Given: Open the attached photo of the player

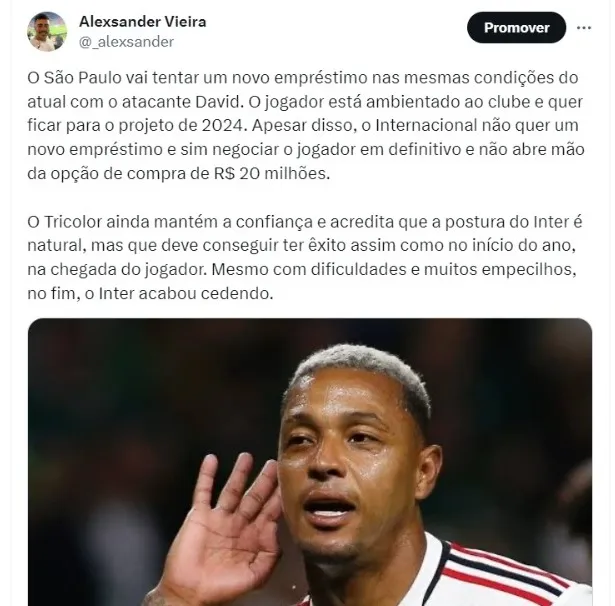Looking at the screenshot, I should pos(310,462).
